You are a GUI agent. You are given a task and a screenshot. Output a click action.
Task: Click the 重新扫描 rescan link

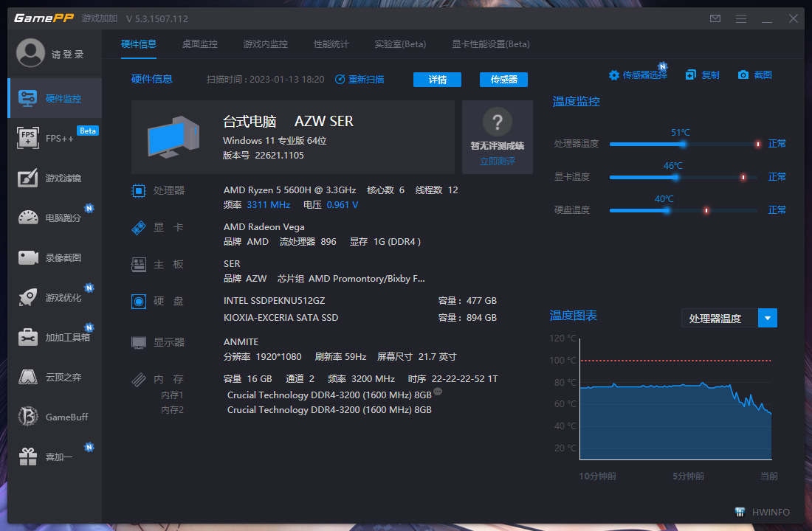359,80
